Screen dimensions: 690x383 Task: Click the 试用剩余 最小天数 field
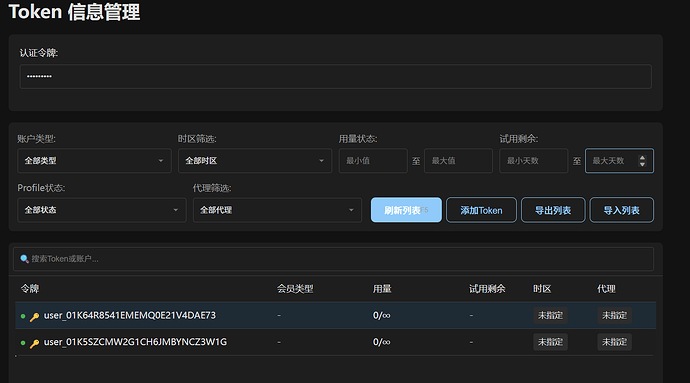coord(534,161)
